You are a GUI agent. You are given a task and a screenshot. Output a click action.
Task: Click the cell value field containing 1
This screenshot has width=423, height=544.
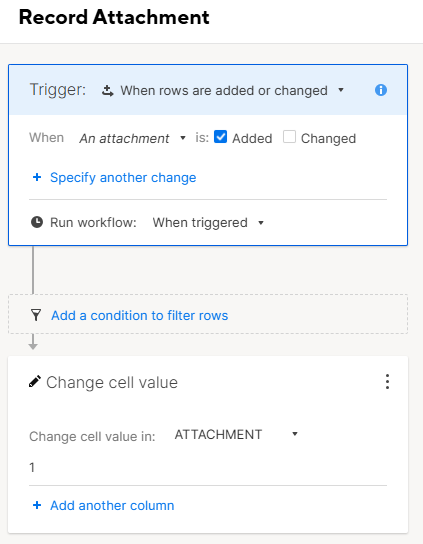[208, 468]
